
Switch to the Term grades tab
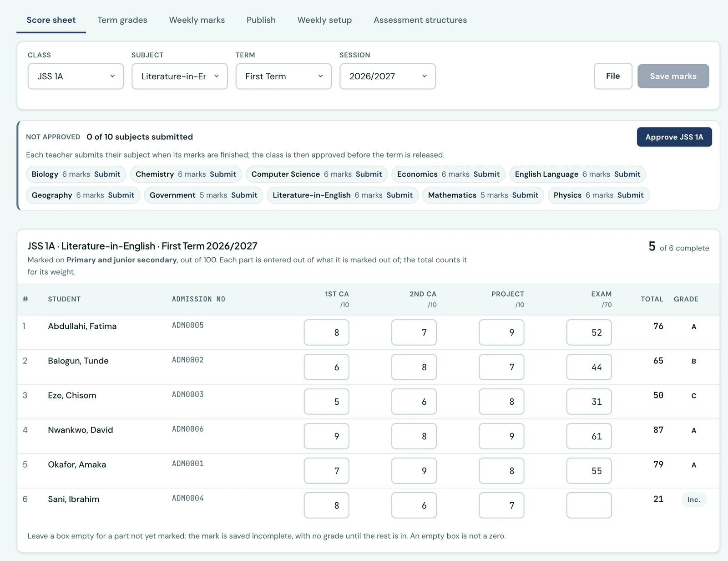[x=122, y=20]
